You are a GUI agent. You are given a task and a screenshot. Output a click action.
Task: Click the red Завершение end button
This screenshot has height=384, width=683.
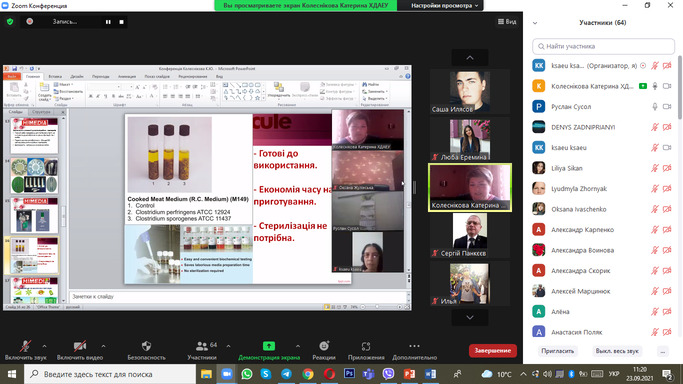[x=493, y=350]
